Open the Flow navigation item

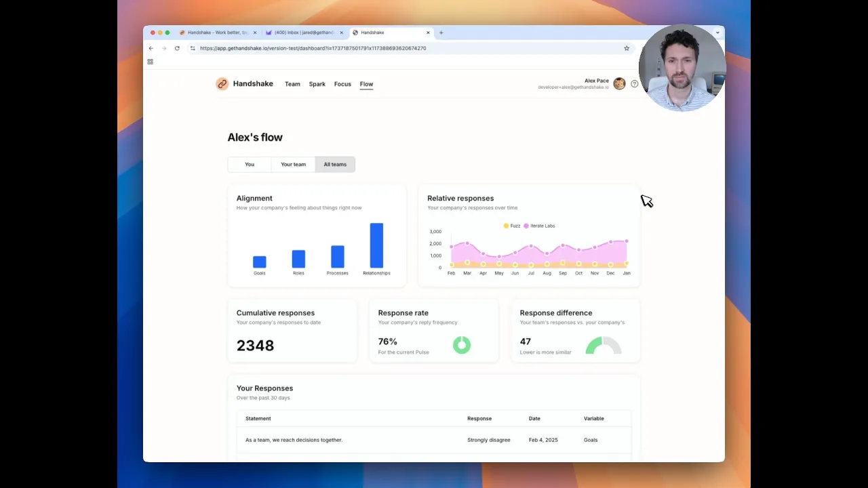366,84
